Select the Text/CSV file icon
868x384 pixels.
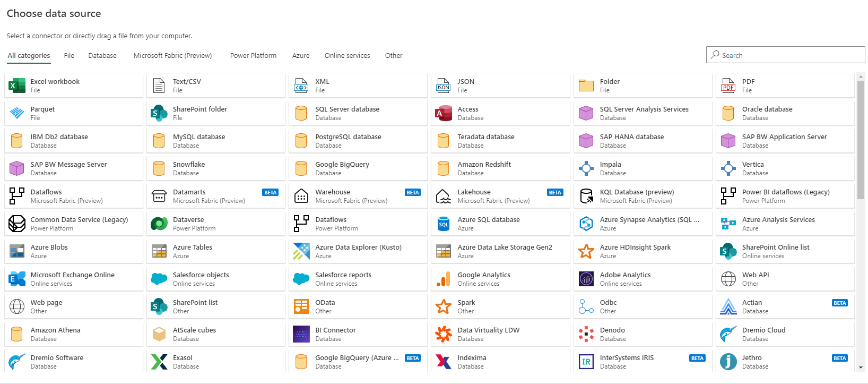point(159,86)
